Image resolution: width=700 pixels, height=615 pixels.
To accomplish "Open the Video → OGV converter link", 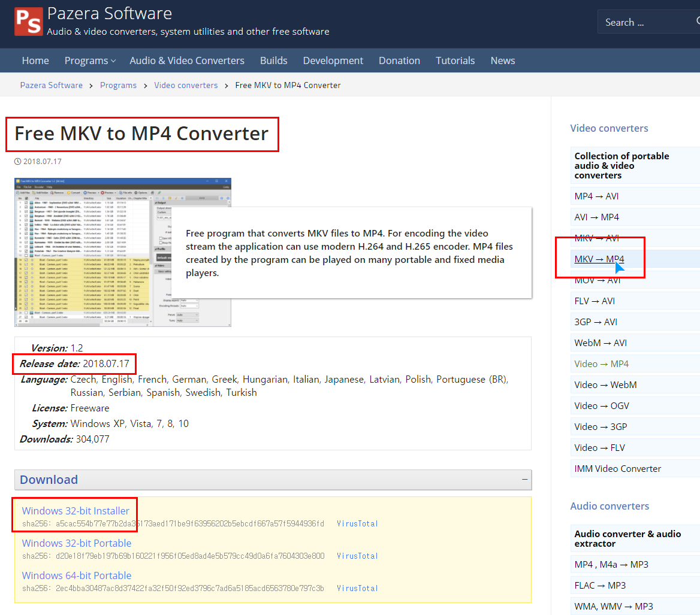I will [x=602, y=406].
